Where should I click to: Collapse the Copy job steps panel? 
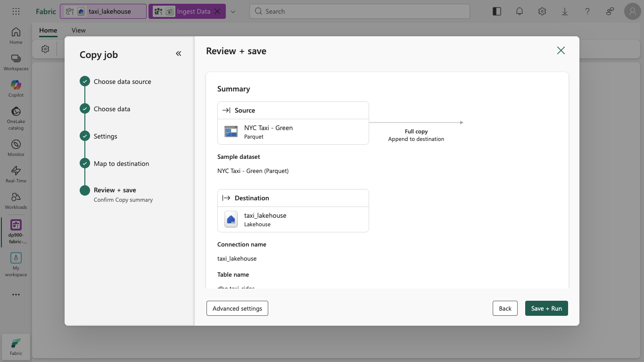(179, 54)
